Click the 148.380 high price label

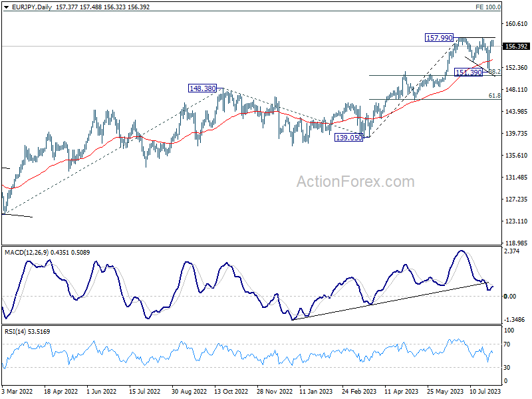[203, 88]
